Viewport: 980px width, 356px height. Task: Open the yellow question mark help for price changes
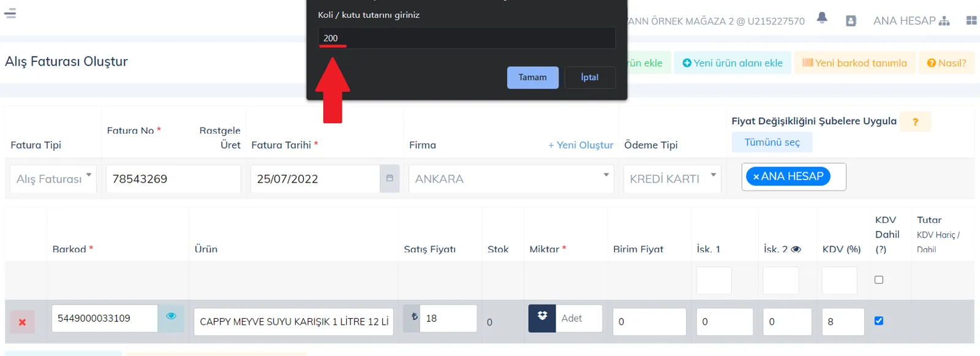(916, 122)
